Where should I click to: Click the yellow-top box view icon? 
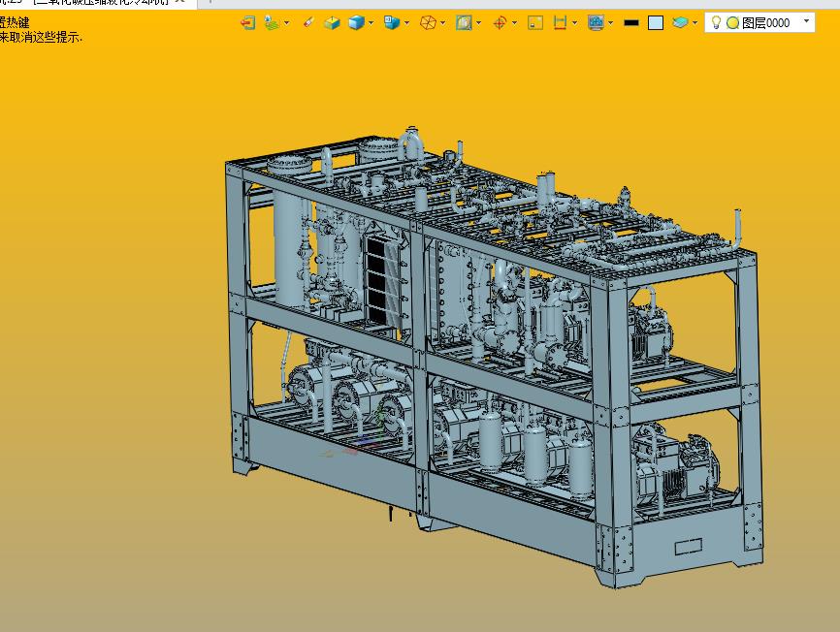332,22
